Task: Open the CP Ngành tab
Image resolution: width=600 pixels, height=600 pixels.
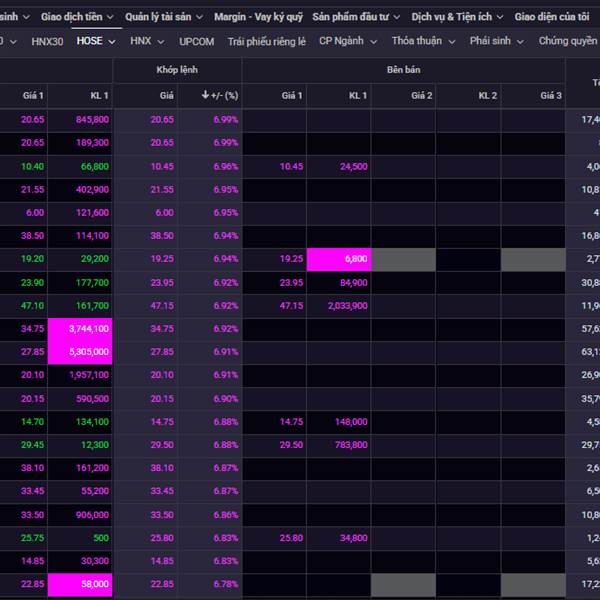Action: pos(341,41)
